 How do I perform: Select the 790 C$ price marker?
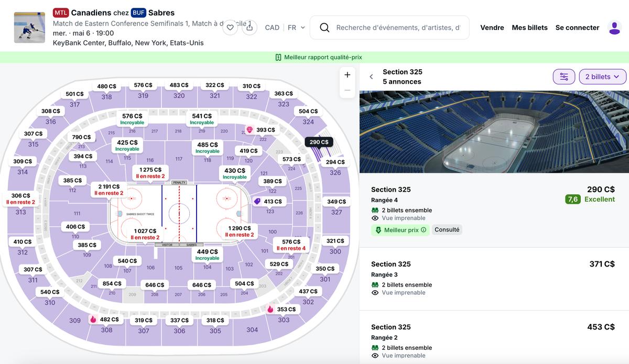tap(81, 137)
